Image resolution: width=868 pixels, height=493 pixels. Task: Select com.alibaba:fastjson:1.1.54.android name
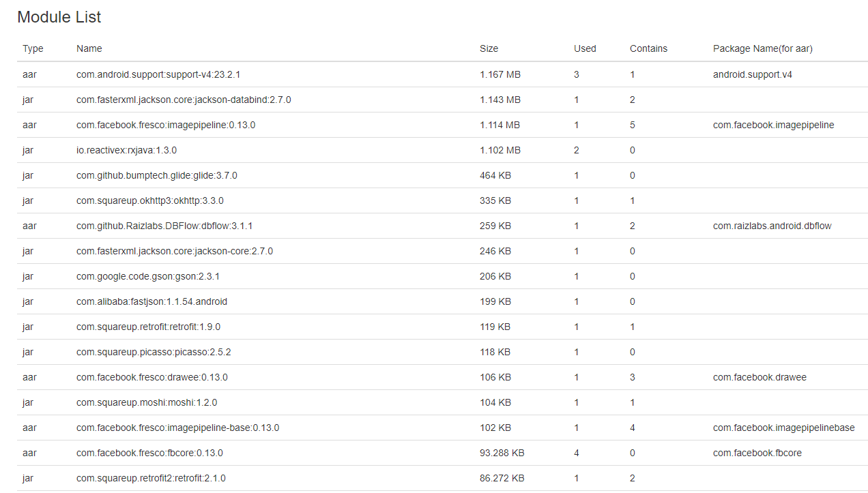pyautogui.click(x=151, y=301)
